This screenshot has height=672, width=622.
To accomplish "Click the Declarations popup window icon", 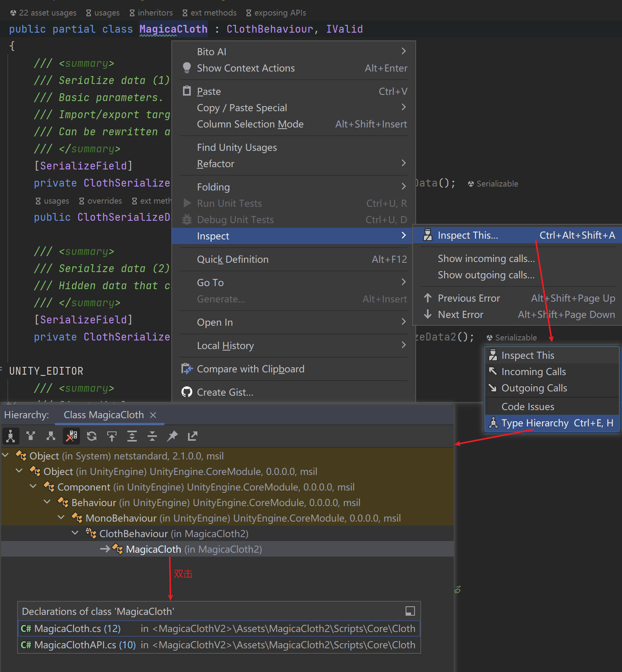I will tap(410, 611).
